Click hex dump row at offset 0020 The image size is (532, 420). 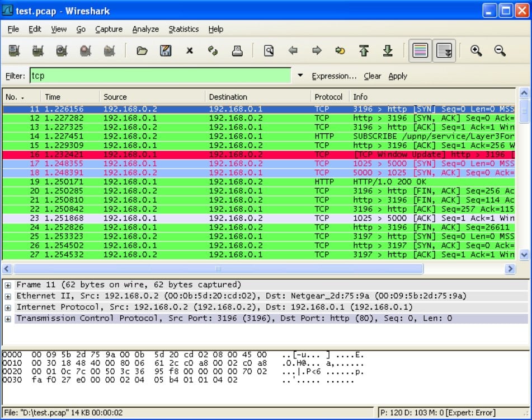[183, 371]
